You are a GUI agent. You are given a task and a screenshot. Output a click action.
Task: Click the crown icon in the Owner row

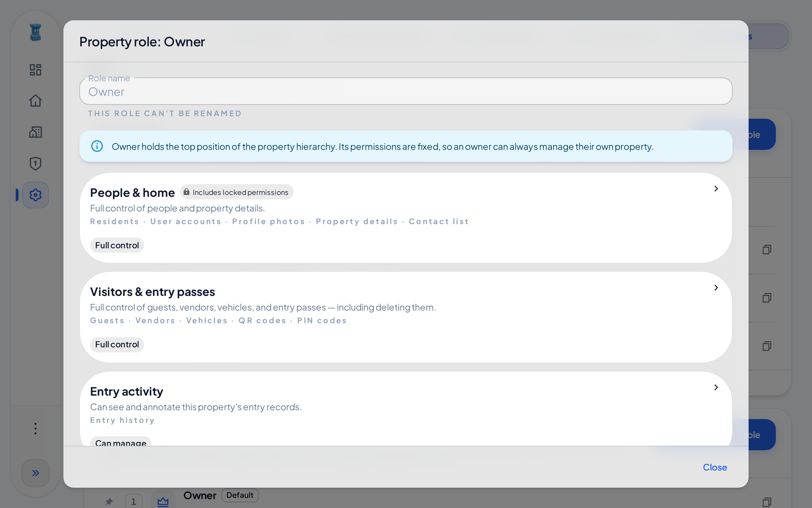tap(163, 502)
